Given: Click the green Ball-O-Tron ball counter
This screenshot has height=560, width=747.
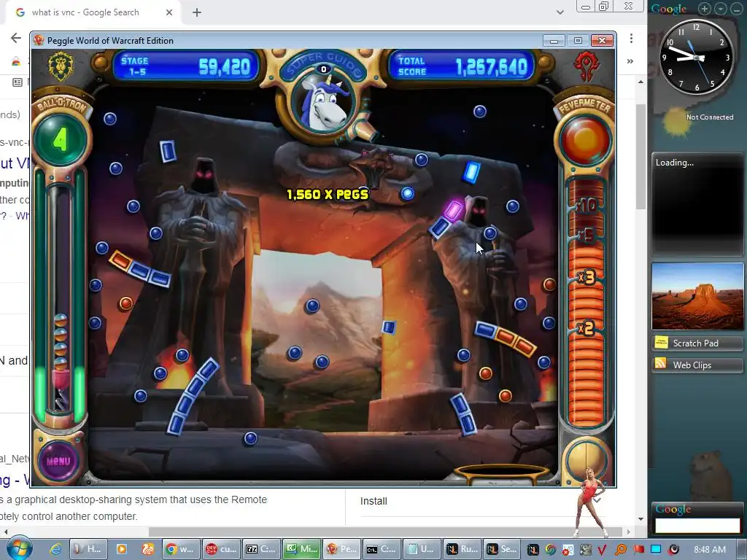Looking at the screenshot, I should pyautogui.click(x=61, y=139).
